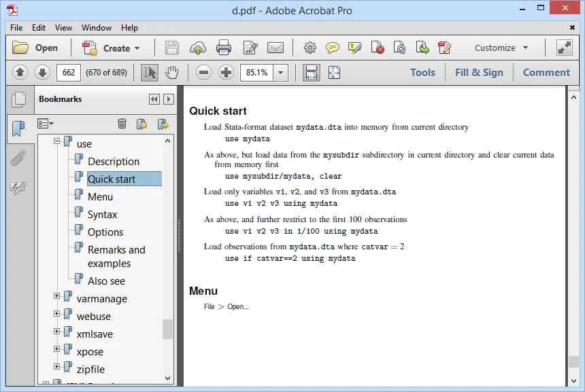The image size is (585, 392).
Task: Expand the zipfile bookmark
Action: click(56, 366)
